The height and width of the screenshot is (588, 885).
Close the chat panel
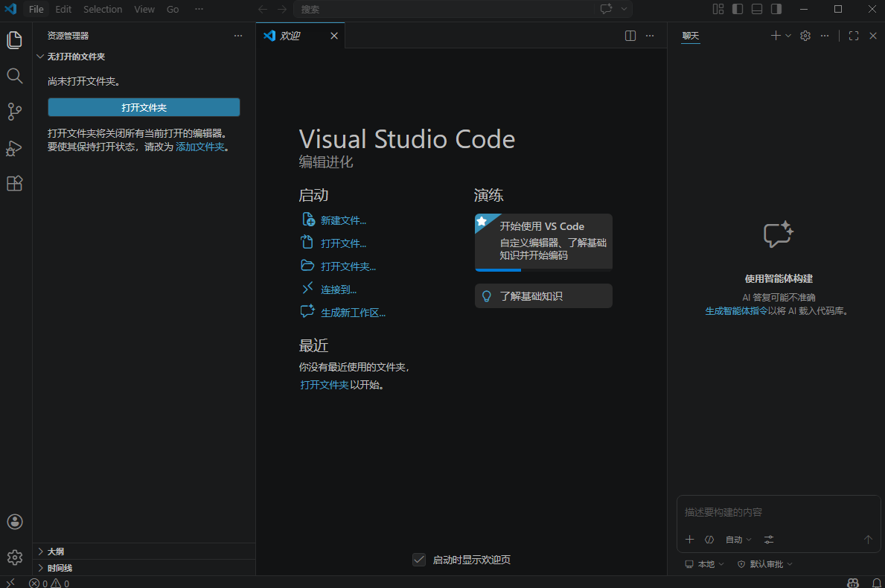pyautogui.click(x=873, y=36)
